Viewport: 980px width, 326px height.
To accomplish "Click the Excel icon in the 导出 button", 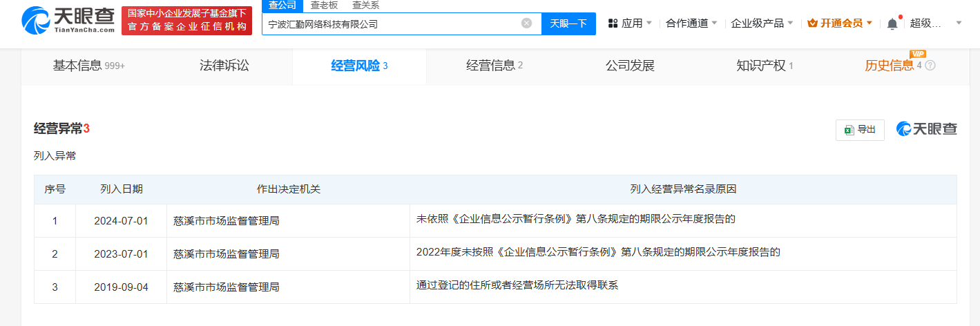I will point(849,130).
